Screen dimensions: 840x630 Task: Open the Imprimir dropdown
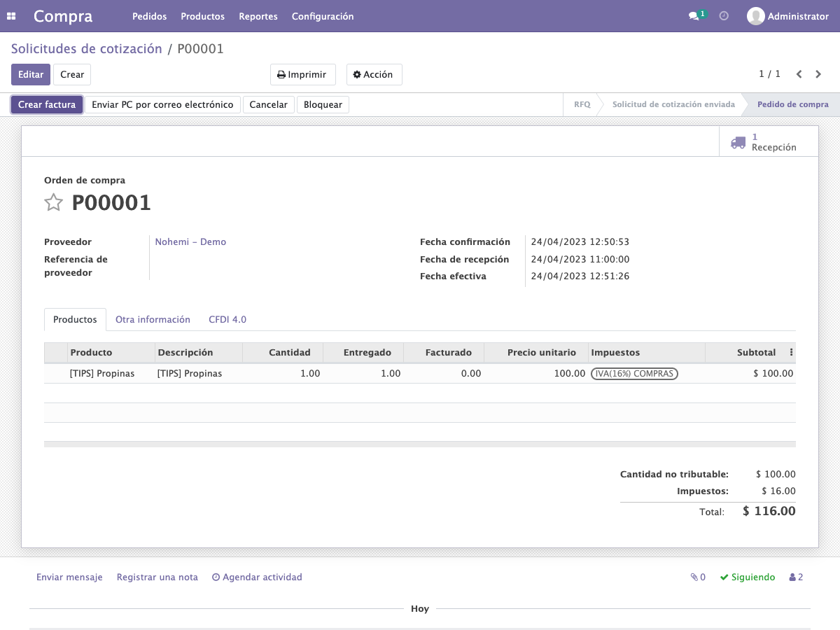tap(303, 75)
